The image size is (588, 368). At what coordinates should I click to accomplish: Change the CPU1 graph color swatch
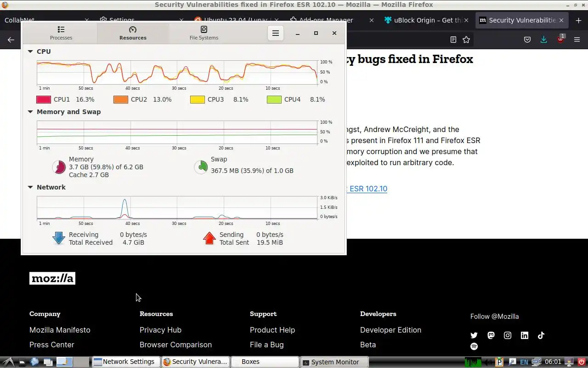[x=44, y=99]
